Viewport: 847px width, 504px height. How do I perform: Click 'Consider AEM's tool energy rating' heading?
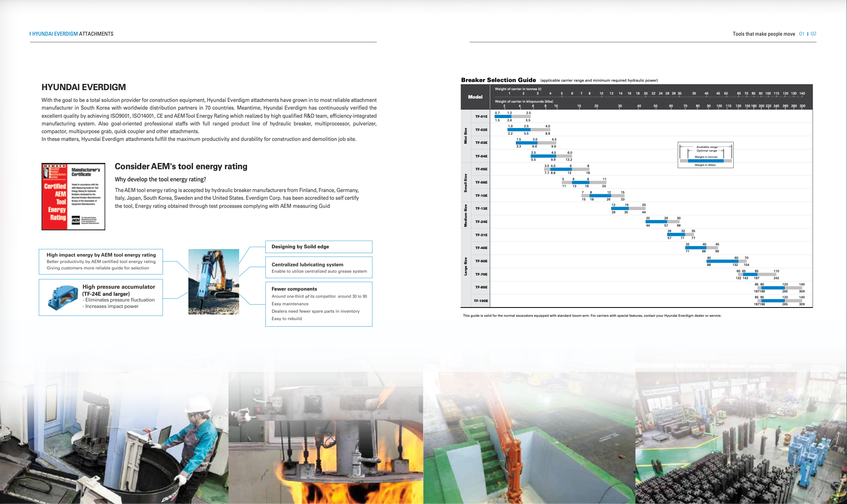pyautogui.click(x=181, y=166)
